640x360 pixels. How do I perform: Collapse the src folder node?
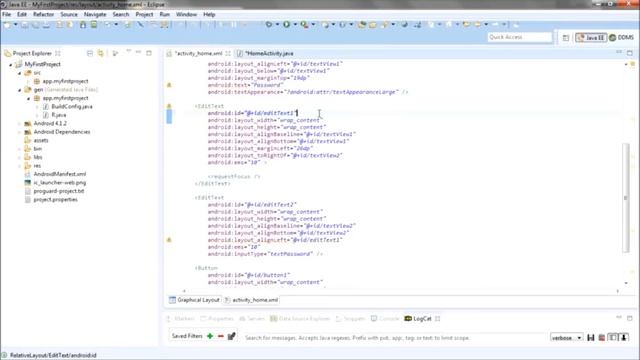coord(20,73)
